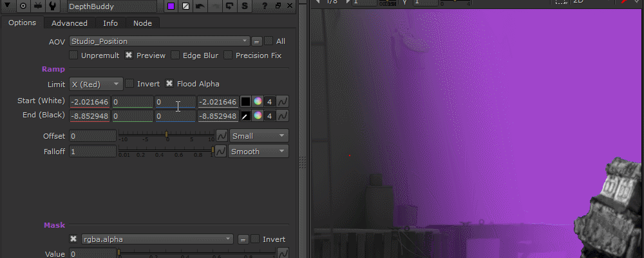Click the Falloff value field

click(93, 152)
